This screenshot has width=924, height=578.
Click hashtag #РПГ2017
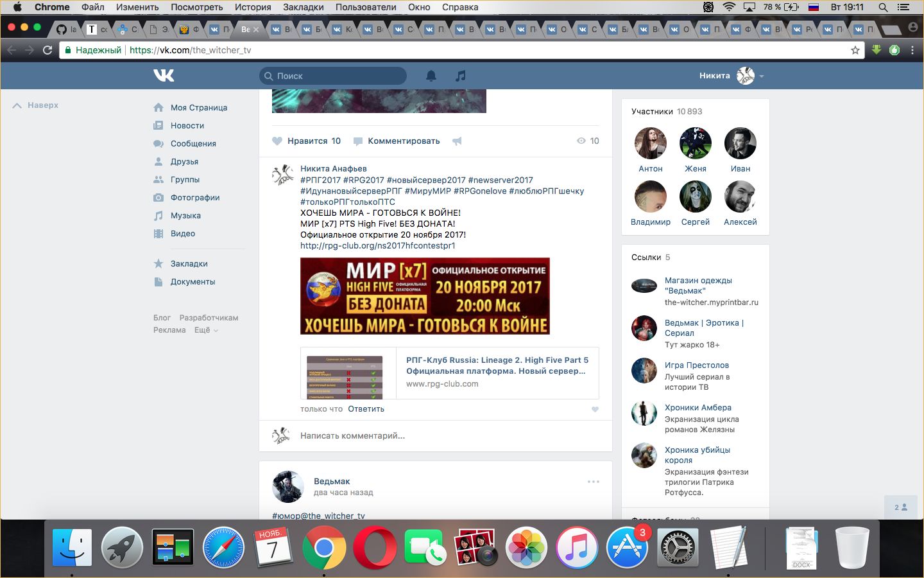click(x=320, y=180)
